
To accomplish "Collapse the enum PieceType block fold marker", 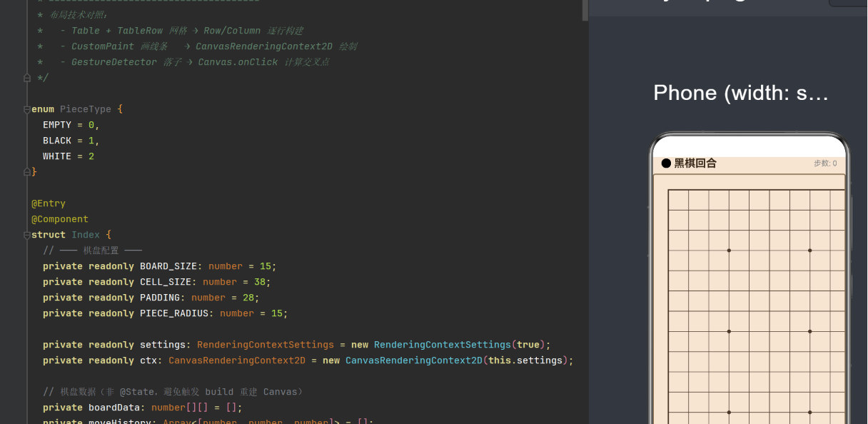I will click(26, 109).
